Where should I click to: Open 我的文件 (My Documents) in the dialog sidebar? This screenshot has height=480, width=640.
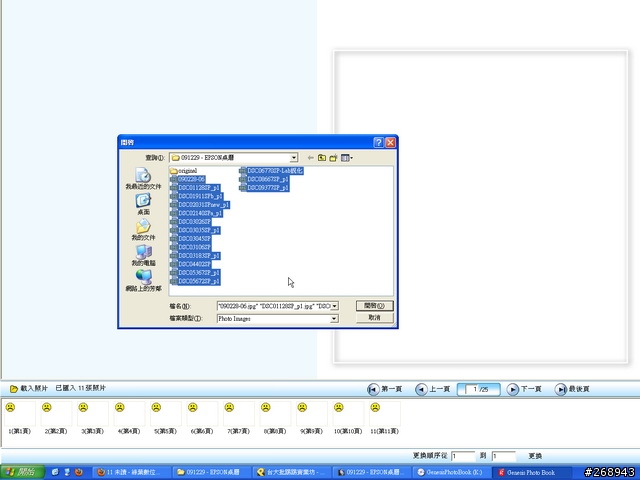(x=143, y=230)
